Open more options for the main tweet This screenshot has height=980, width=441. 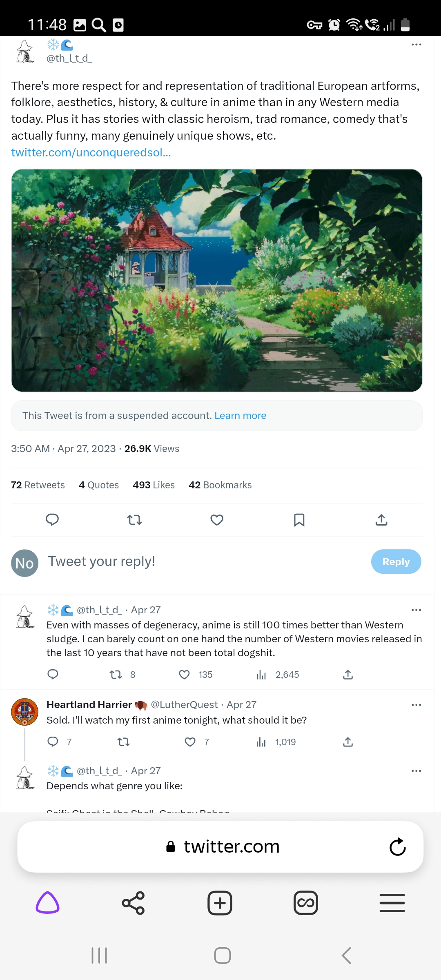point(416,45)
